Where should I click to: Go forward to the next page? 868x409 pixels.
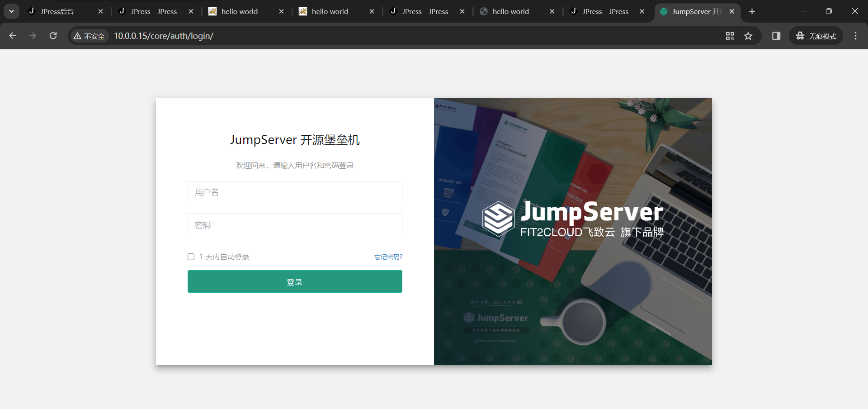pos(33,36)
